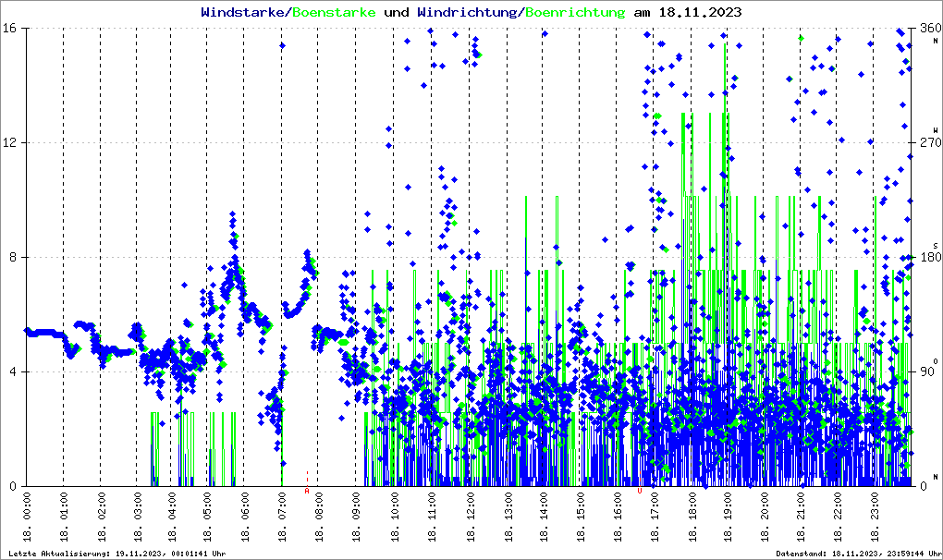Click the red sunrise marker "A"

pos(307,491)
